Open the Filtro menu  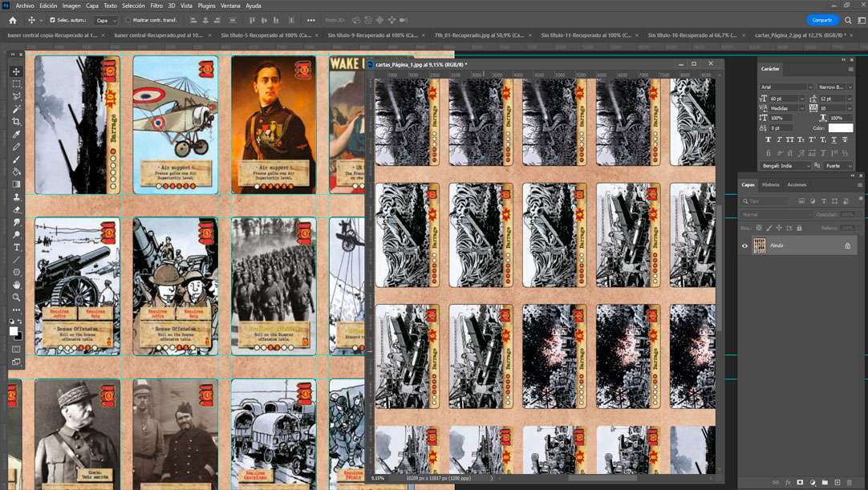click(x=156, y=6)
